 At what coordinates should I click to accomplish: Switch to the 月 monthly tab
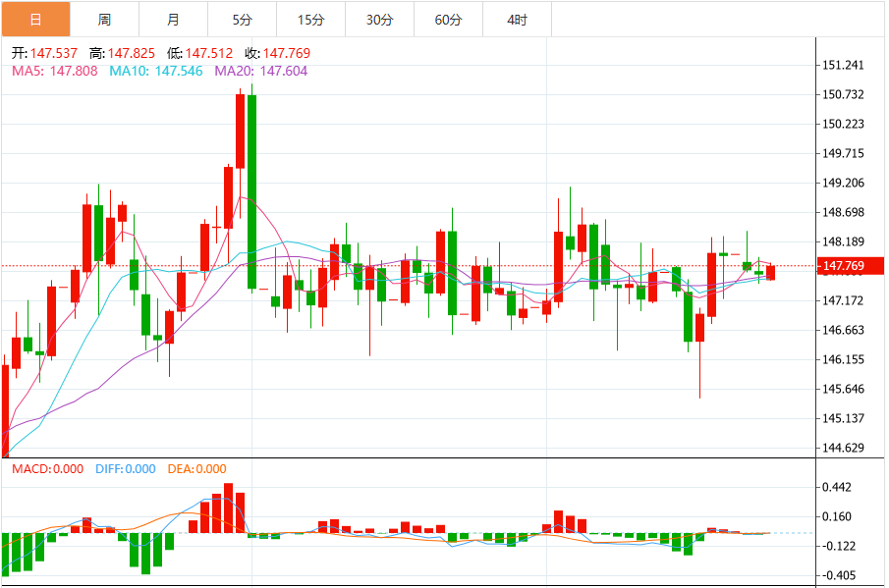pyautogui.click(x=174, y=20)
